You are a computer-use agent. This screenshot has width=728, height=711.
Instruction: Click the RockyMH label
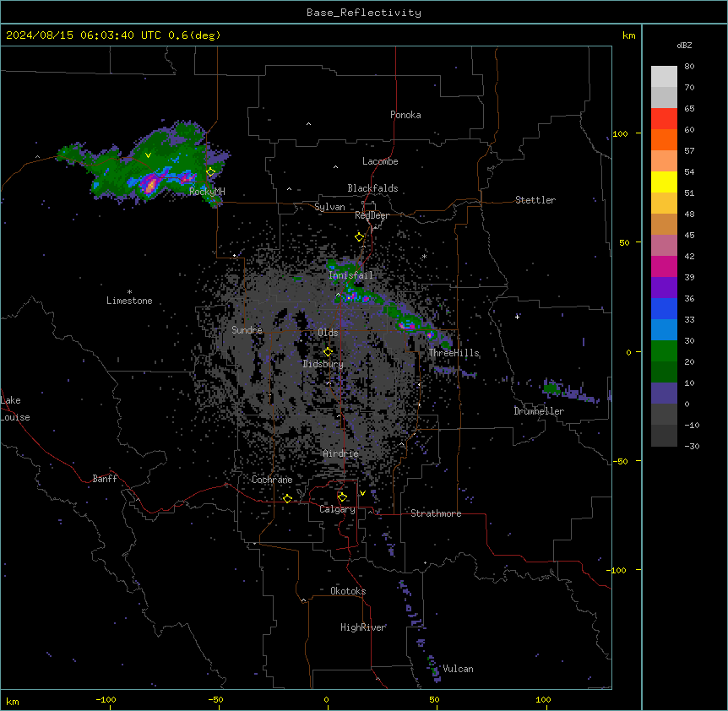click(x=207, y=191)
